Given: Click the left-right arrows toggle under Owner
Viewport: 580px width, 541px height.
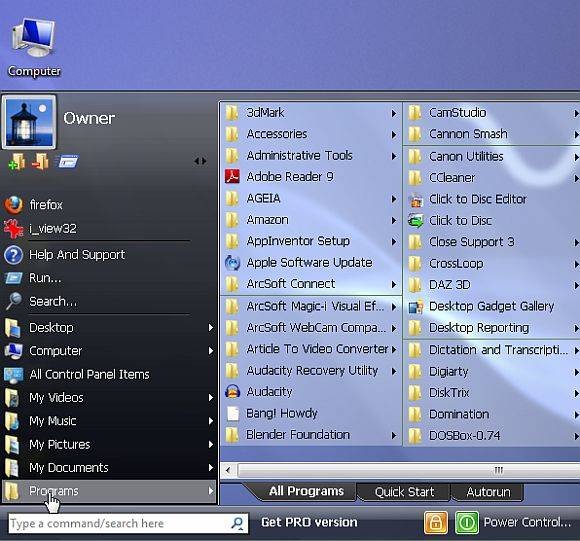Looking at the screenshot, I should point(200,161).
